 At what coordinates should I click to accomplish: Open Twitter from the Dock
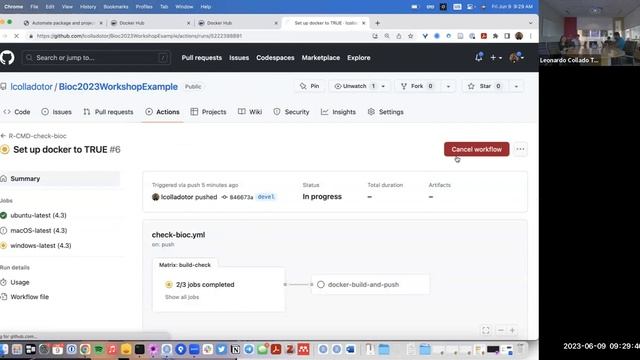tap(222, 349)
